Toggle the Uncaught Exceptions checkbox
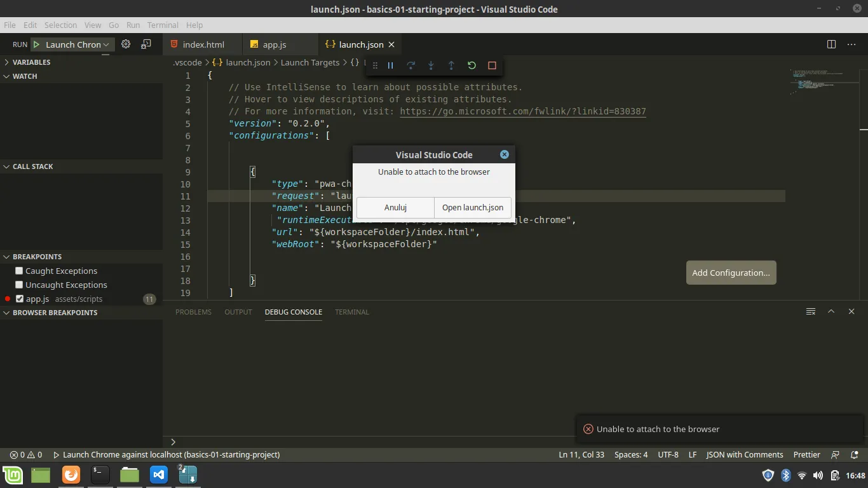The height and width of the screenshot is (488, 868). click(19, 285)
